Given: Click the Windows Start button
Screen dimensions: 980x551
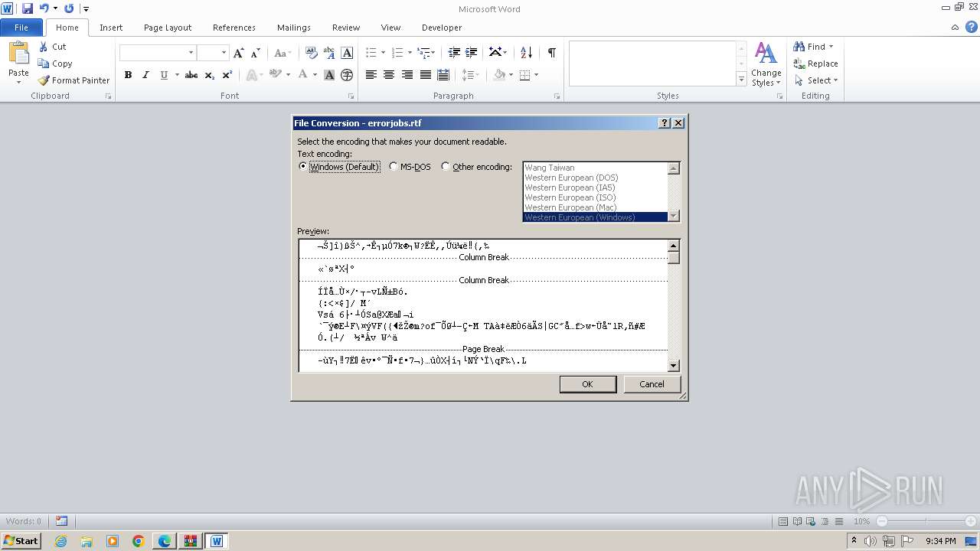Looking at the screenshot, I should click(x=21, y=541).
